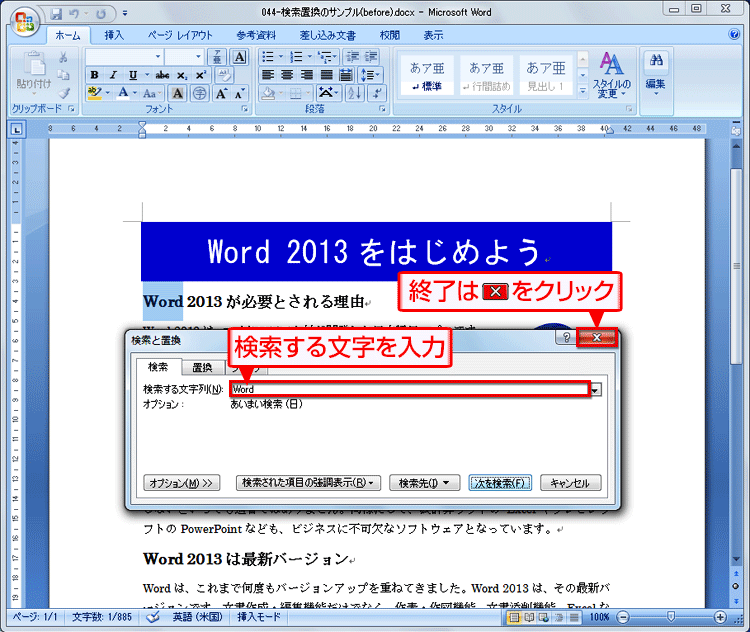
Task: Open the Editing (編集) dropdown
Action: pyautogui.click(x=656, y=76)
